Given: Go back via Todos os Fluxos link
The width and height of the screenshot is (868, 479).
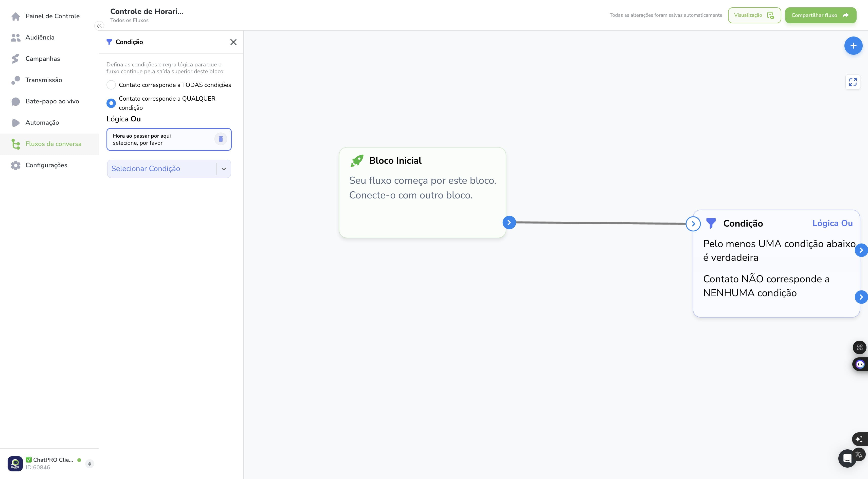Looking at the screenshot, I should pos(129,20).
